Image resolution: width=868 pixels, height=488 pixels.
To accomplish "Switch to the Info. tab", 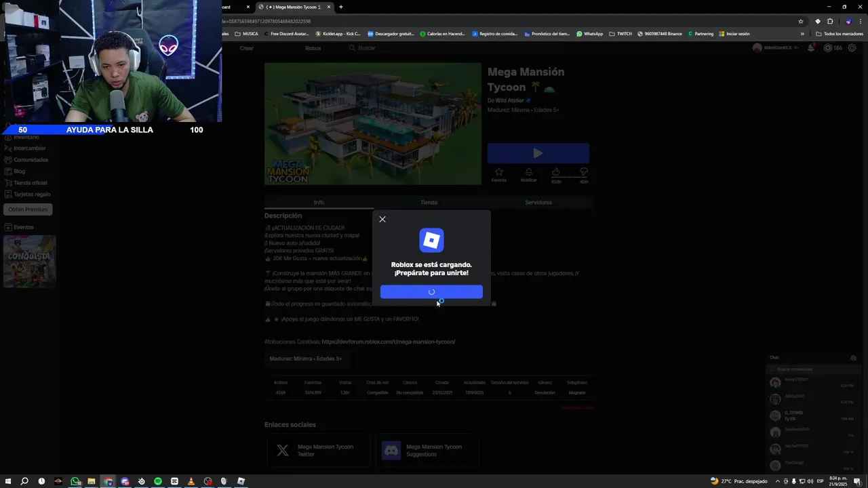I will point(319,202).
